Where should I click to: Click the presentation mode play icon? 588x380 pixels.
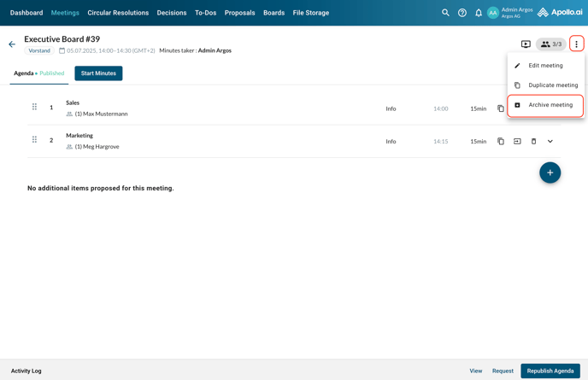(x=526, y=44)
